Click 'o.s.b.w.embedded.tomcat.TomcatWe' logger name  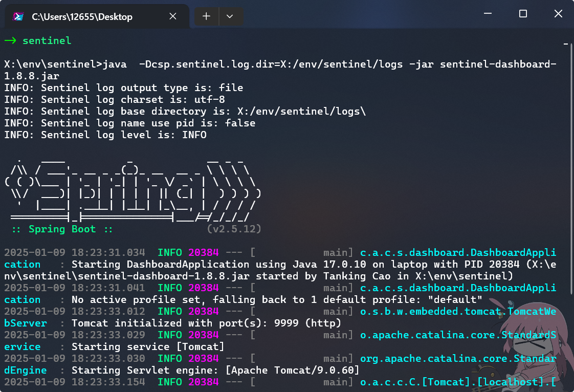458,312
